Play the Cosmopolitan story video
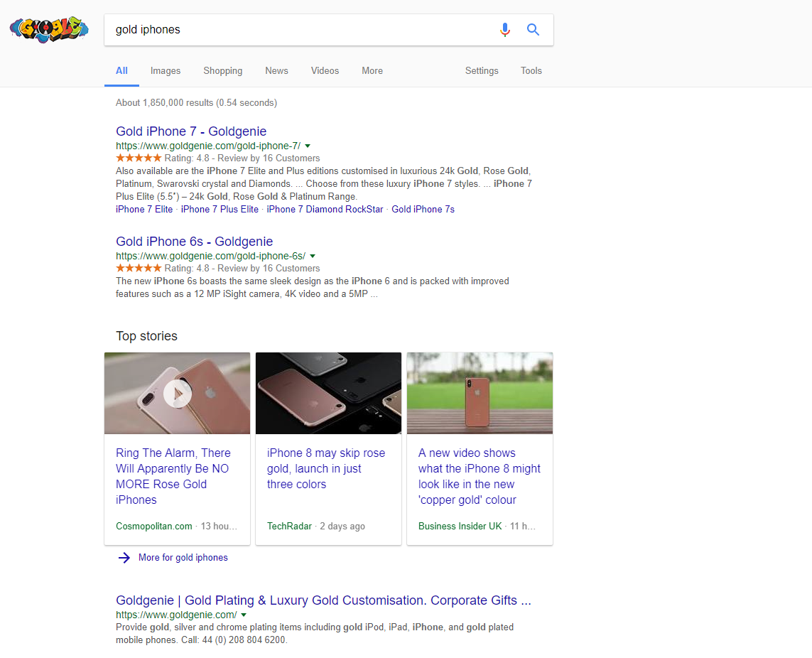This screenshot has width=812, height=658. (177, 394)
